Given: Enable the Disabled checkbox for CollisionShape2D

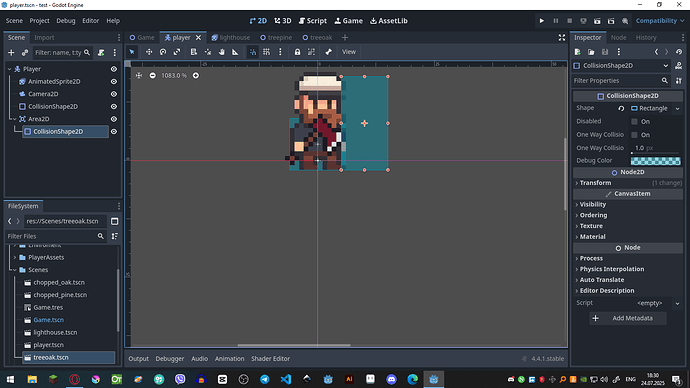Looking at the screenshot, I should pos(634,121).
